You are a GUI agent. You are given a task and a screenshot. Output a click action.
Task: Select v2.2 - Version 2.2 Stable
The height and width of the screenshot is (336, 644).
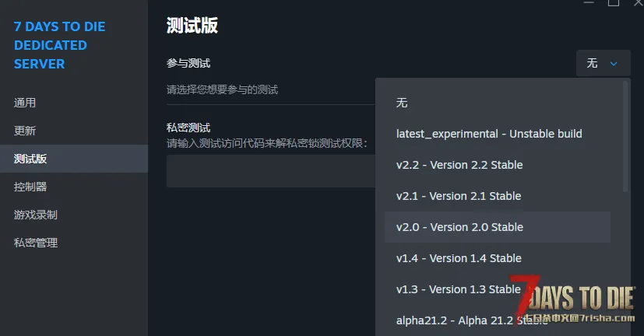coord(498,165)
